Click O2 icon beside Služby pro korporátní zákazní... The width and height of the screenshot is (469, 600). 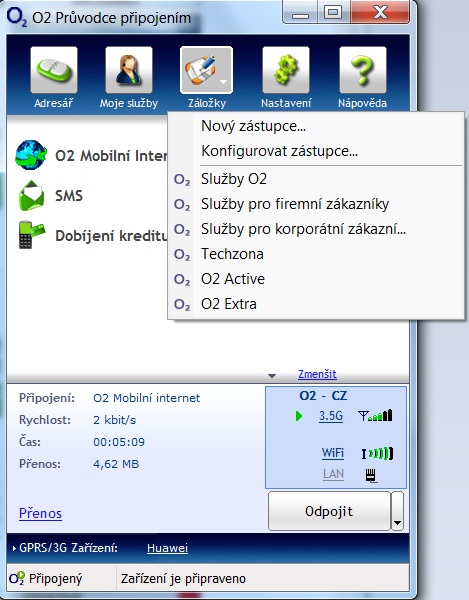[182, 230]
